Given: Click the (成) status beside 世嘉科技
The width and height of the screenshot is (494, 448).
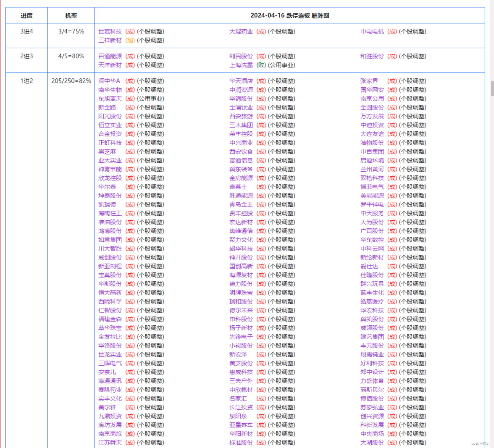Looking at the screenshot, I should coord(130,31).
